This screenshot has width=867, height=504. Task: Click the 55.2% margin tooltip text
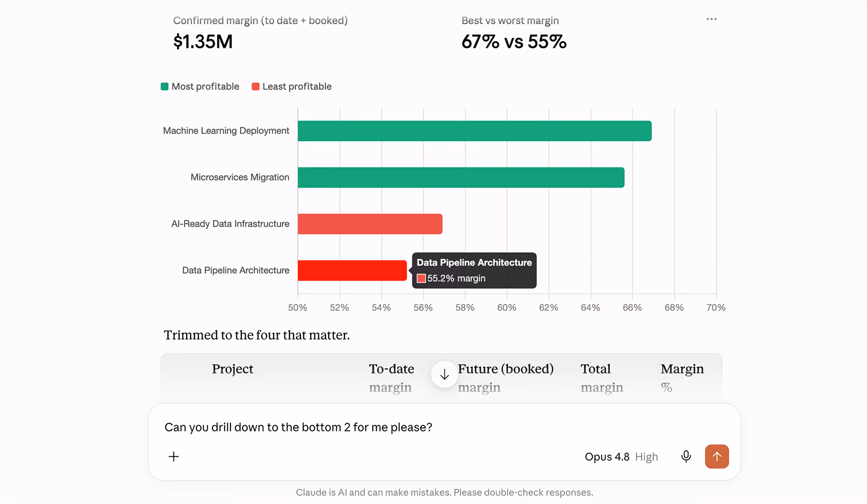tap(456, 278)
